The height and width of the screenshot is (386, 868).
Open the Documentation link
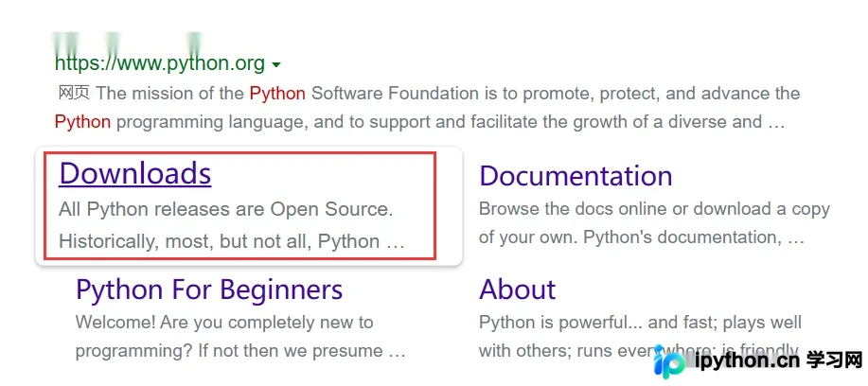pyautogui.click(x=576, y=176)
